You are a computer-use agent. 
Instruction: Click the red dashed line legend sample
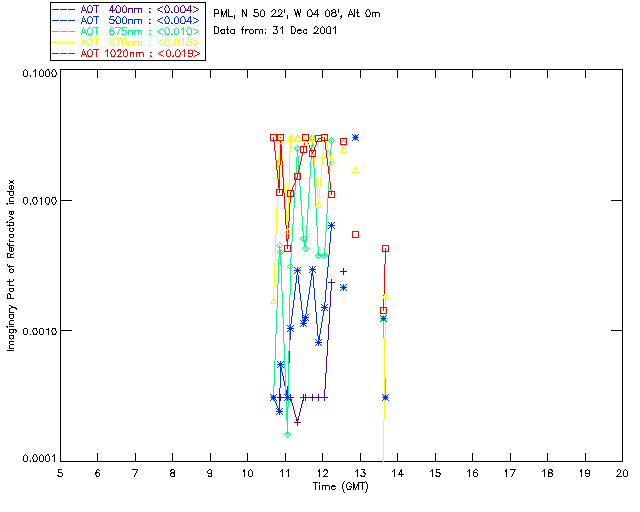64,53
